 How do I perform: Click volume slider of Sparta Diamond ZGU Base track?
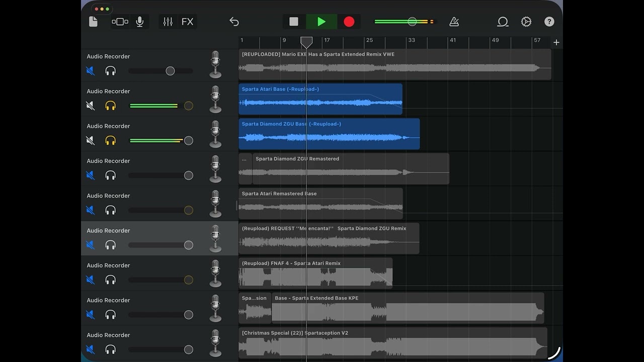(x=161, y=141)
